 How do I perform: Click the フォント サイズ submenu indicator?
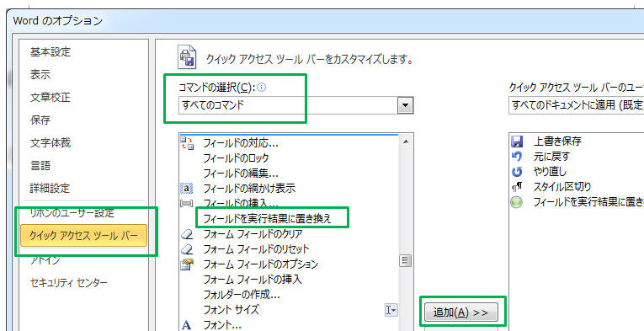tap(391, 310)
